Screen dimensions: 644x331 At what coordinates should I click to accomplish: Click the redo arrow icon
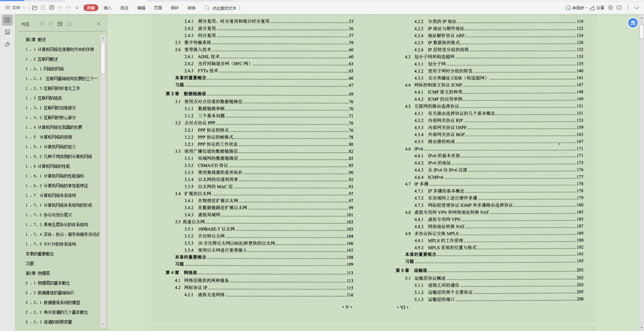tap(69, 8)
